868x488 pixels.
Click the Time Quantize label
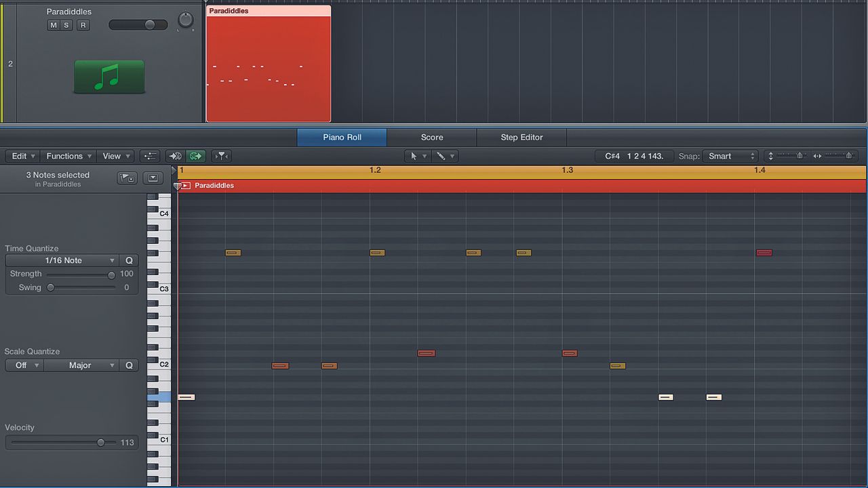coord(32,248)
